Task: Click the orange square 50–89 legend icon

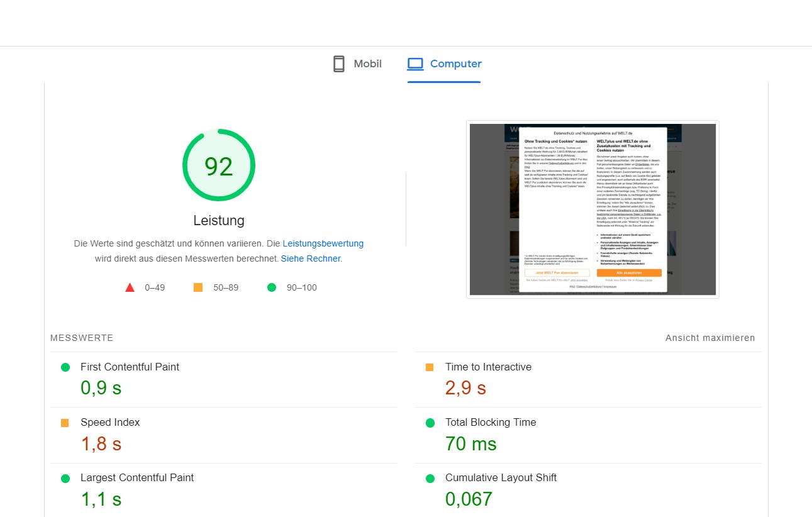Action: tap(198, 287)
